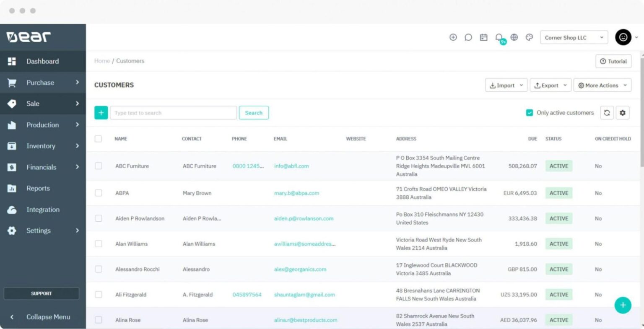This screenshot has height=329, width=644.
Task: Open the Corner Shop LLC company dropdown
Action: click(x=573, y=37)
